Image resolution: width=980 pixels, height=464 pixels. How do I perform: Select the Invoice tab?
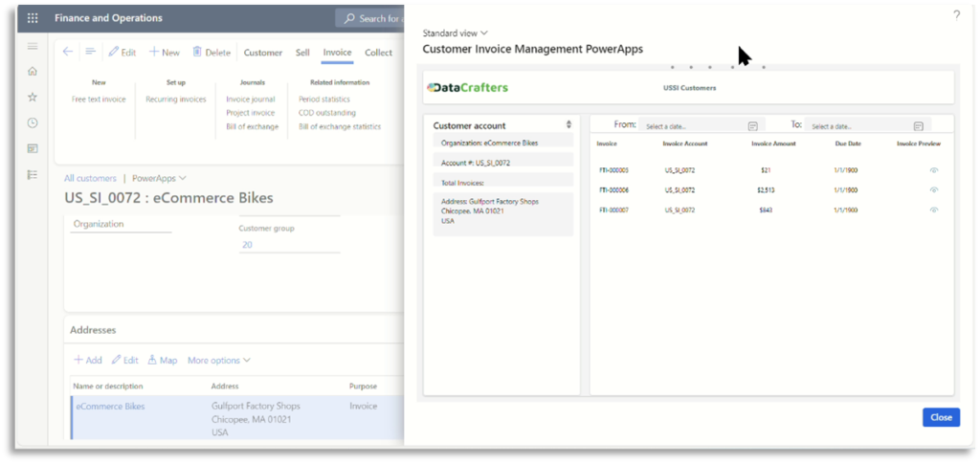[x=338, y=53]
